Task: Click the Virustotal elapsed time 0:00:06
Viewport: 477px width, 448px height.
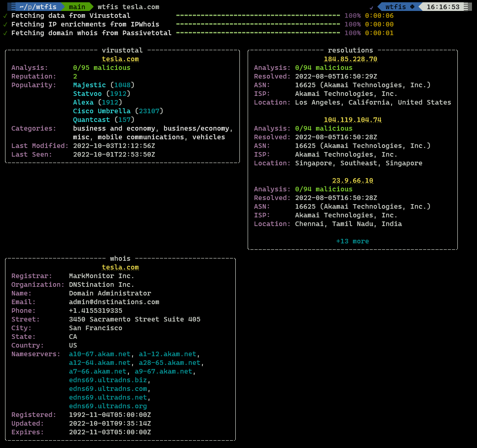Action: coord(379,16)
